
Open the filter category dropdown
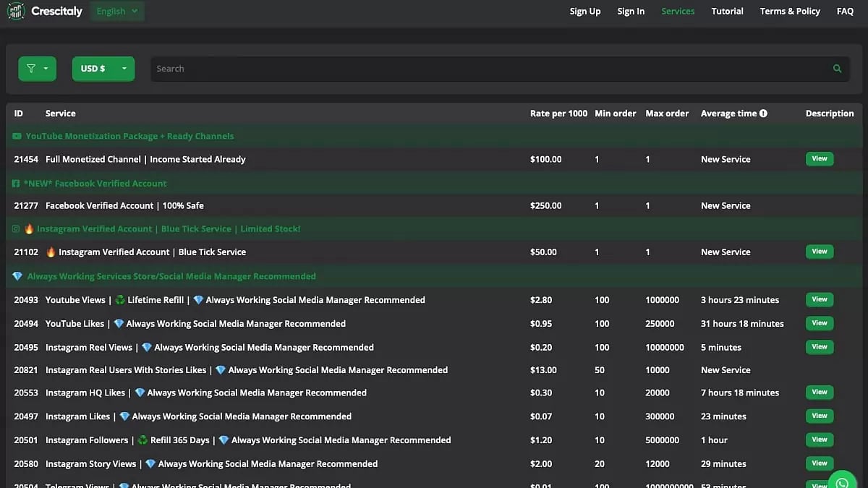[x=37, y=69]
